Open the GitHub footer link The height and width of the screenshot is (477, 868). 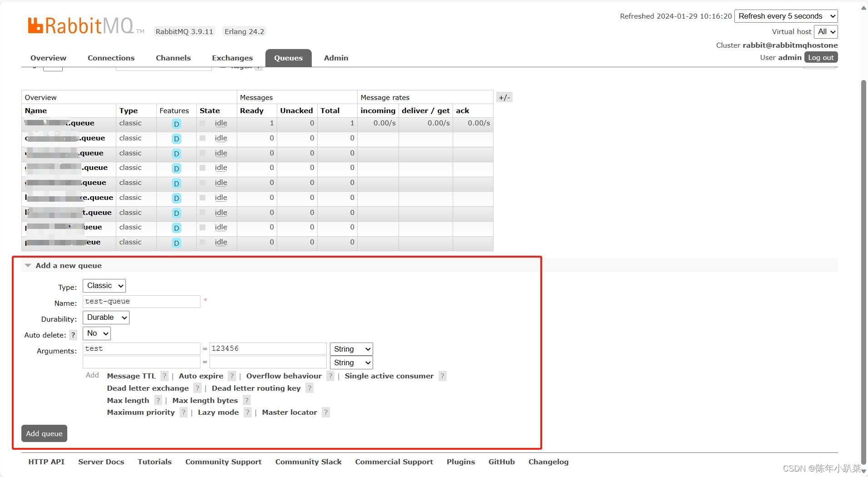(x=501, y=462)
